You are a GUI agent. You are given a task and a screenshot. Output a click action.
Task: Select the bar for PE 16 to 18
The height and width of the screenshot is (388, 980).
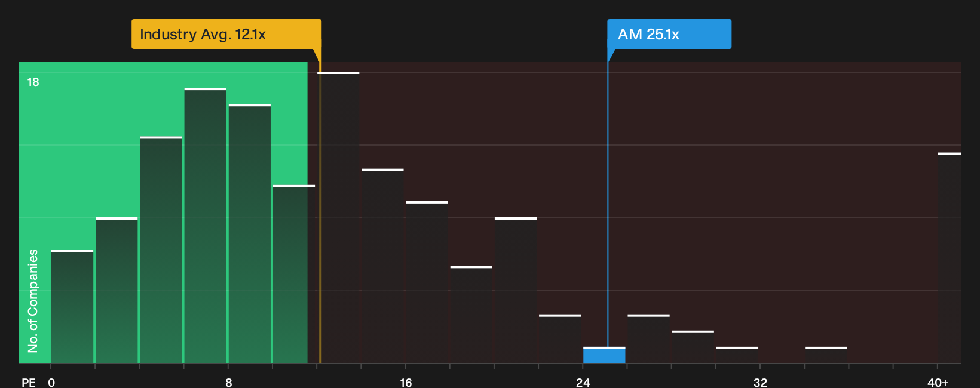[x=427, y=282]
